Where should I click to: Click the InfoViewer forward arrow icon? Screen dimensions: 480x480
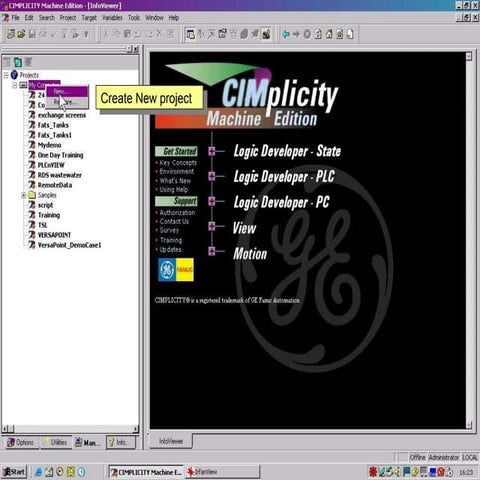296,34
